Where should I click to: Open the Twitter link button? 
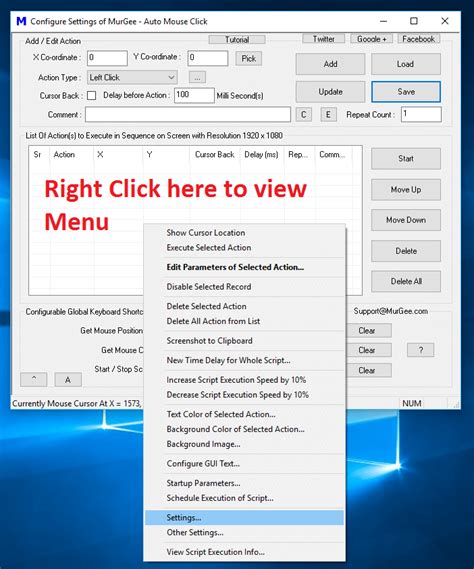click(x=324, y=39)
